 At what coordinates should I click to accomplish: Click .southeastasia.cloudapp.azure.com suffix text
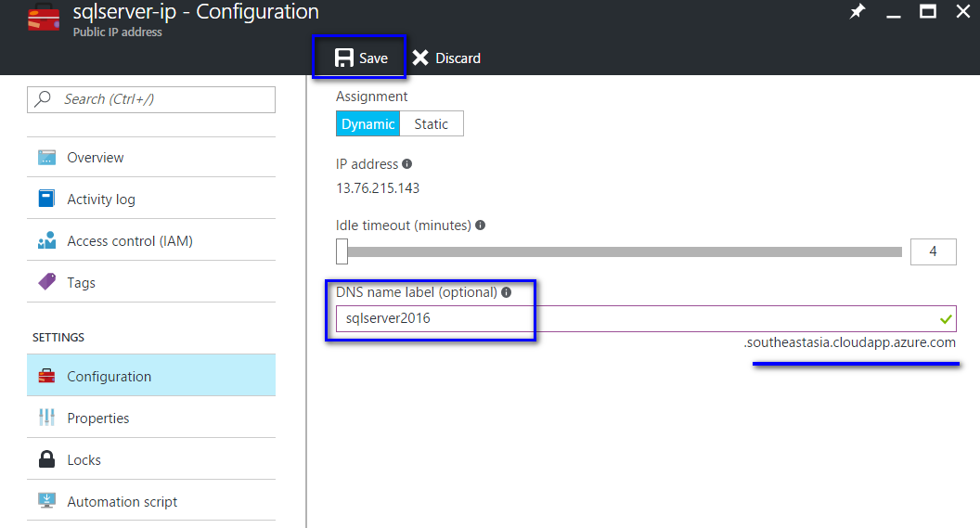pyautogui.click(x=849, y=342)
